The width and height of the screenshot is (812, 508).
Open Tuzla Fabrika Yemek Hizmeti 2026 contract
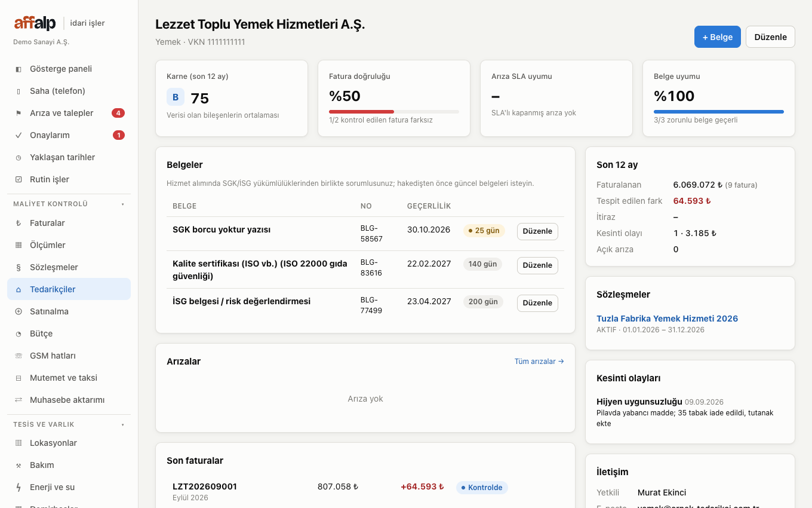[667, 319]
